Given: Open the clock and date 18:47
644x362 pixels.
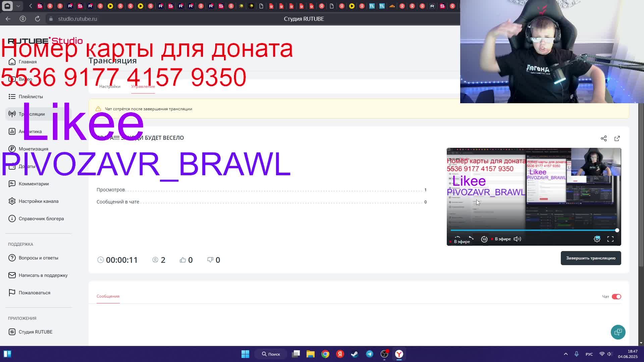Looking at the screenshot, I should (628, 354).
